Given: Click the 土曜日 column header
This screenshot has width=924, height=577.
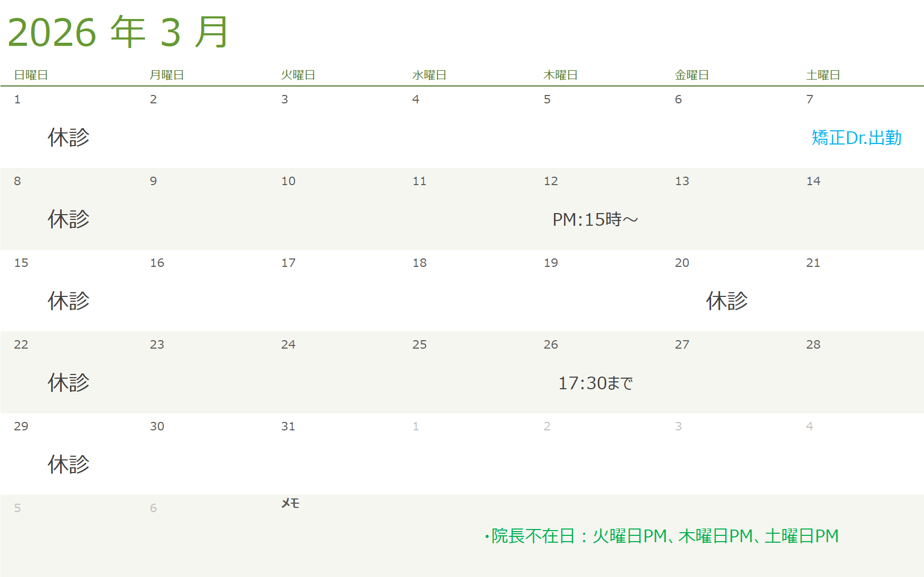Looking at the screenshot, I should (x=823, y=75).
